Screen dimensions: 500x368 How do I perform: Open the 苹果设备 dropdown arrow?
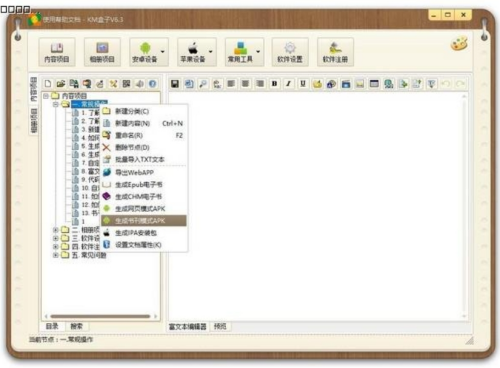tap(211, 52)
